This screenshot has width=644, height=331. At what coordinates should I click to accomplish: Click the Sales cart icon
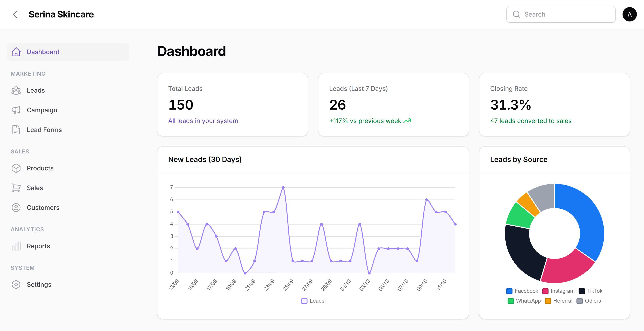[x=16, y=188]
